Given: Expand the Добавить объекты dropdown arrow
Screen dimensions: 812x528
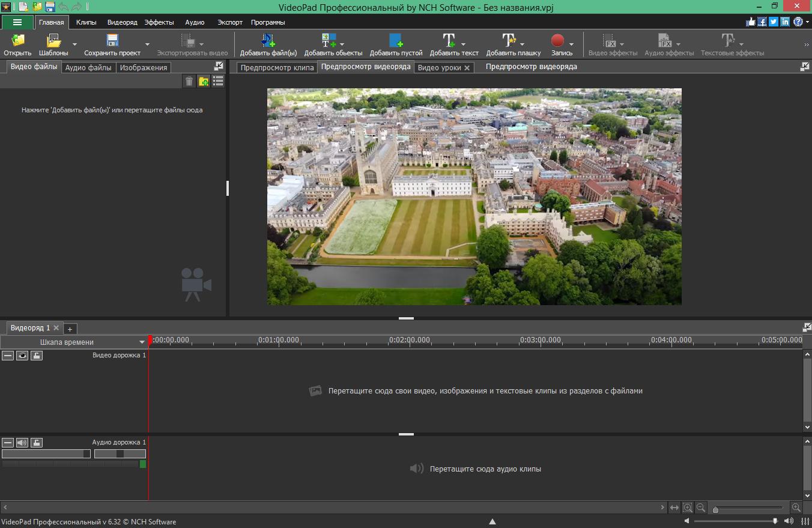Looking at the screenshot, I should [342, 44].
